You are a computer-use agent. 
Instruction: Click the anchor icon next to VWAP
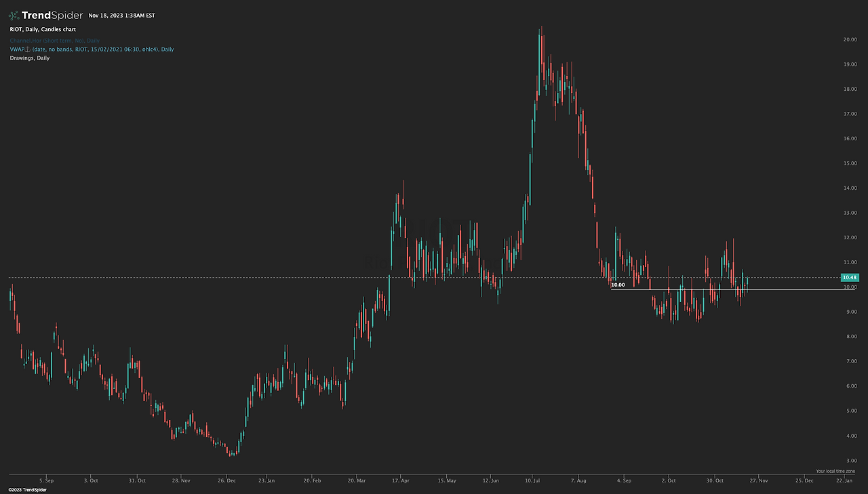coord(28,49)
